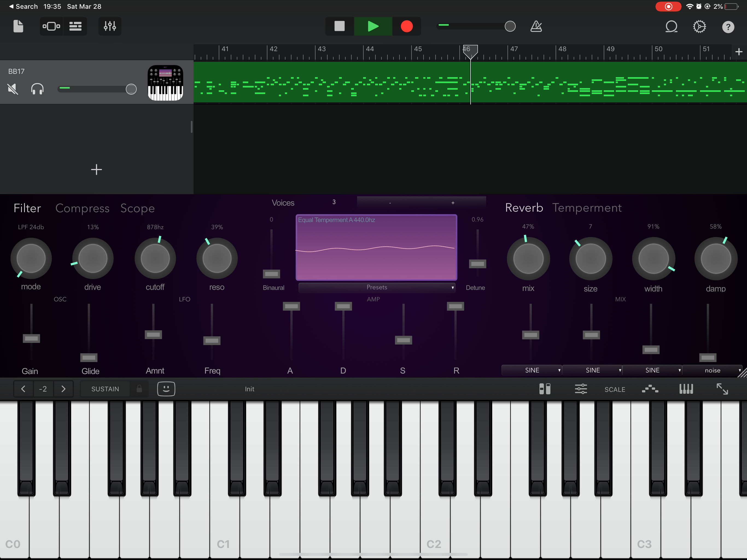Shift keyboard octave down
Image resolution: width=747 pixels, height=560 pixels.
point(23,389)
